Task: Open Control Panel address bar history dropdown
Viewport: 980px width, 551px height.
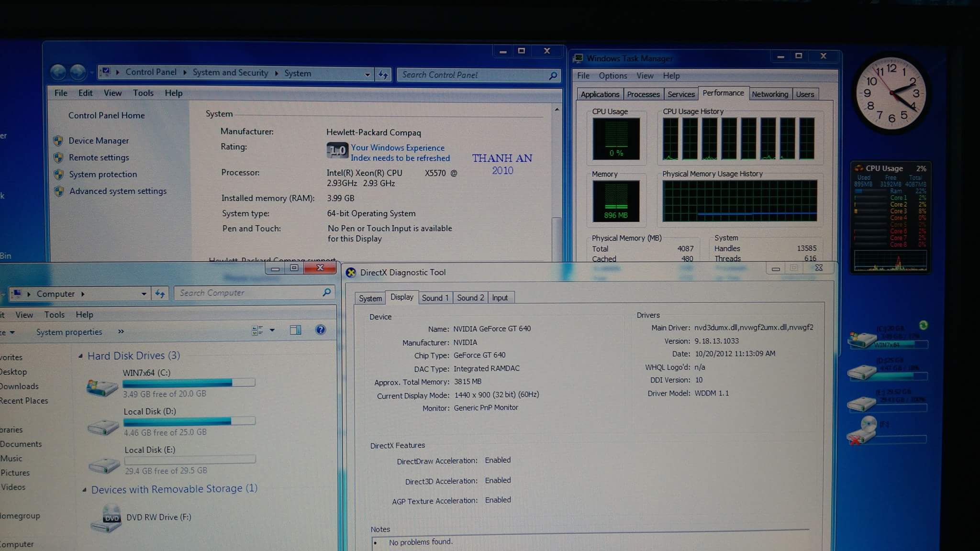Action: [367, 75]
